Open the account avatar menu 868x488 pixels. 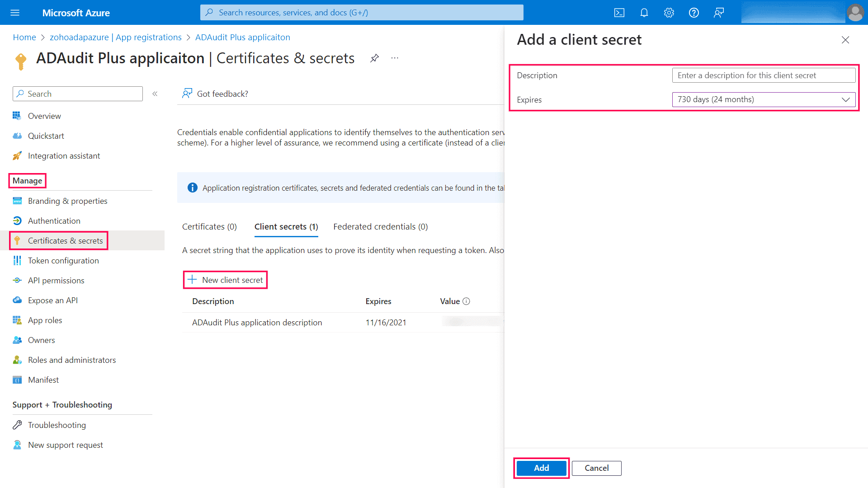(x=855, y=12)
